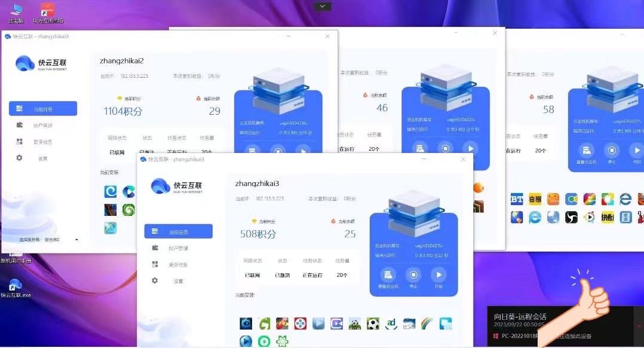
Task: Open 此电脑 desktop icon
Action: coord(16,13)
